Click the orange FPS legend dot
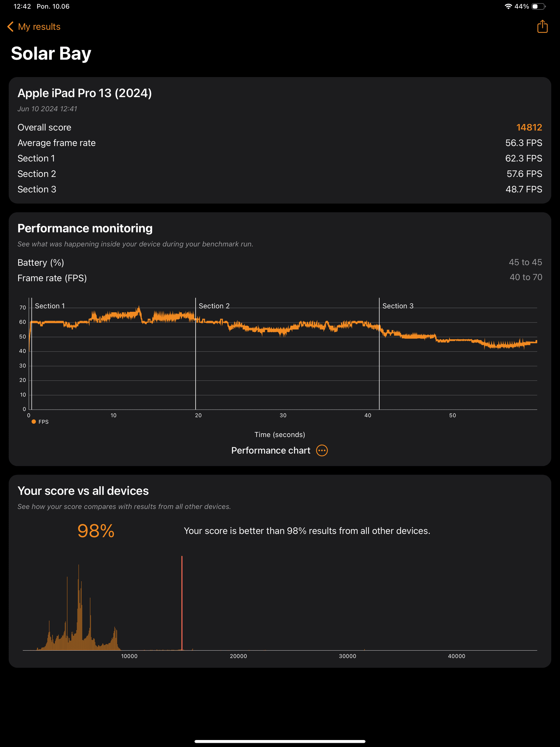560x747 pixels. pyautogui.click(x=34, y=422)
